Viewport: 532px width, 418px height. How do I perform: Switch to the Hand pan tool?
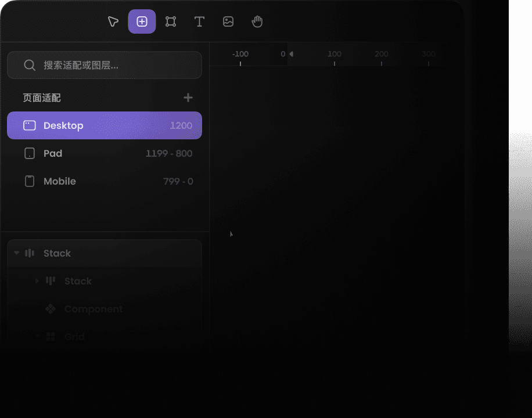[x=257, y=21]
